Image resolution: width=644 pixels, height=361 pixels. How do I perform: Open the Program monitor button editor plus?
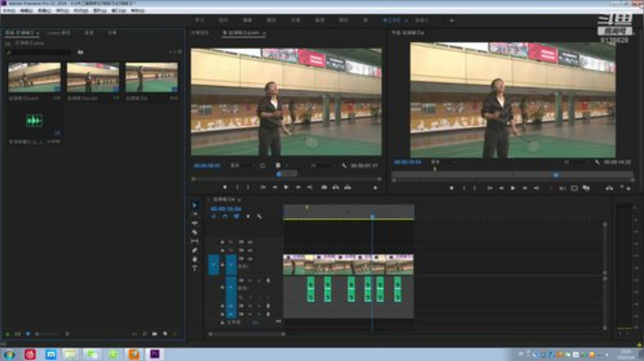click(x=629, y=189)
